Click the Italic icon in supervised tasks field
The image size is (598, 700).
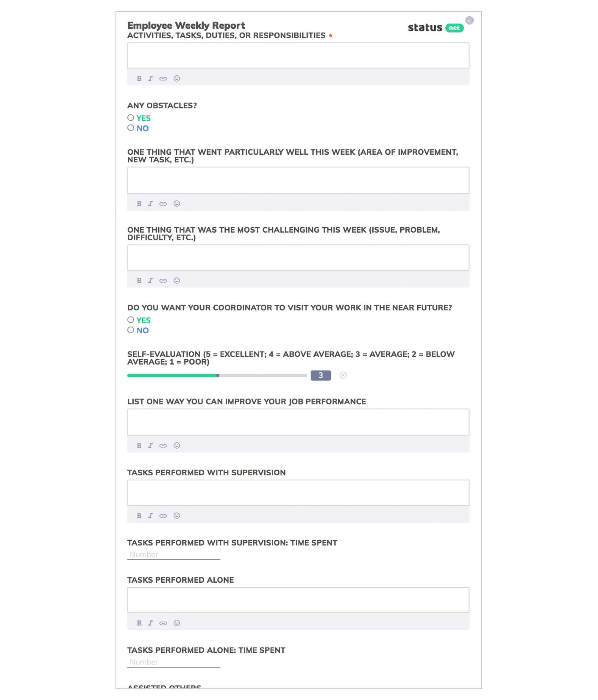click(x=151, y=515)
